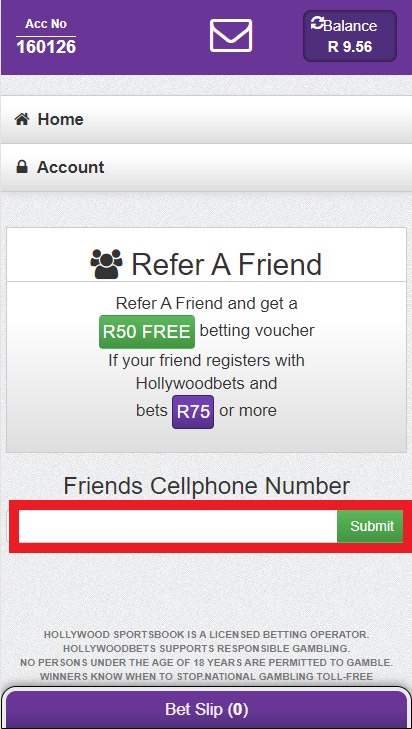
Task: Click the group-of-people Refer A Friend icon
Action: click(106, 264)
